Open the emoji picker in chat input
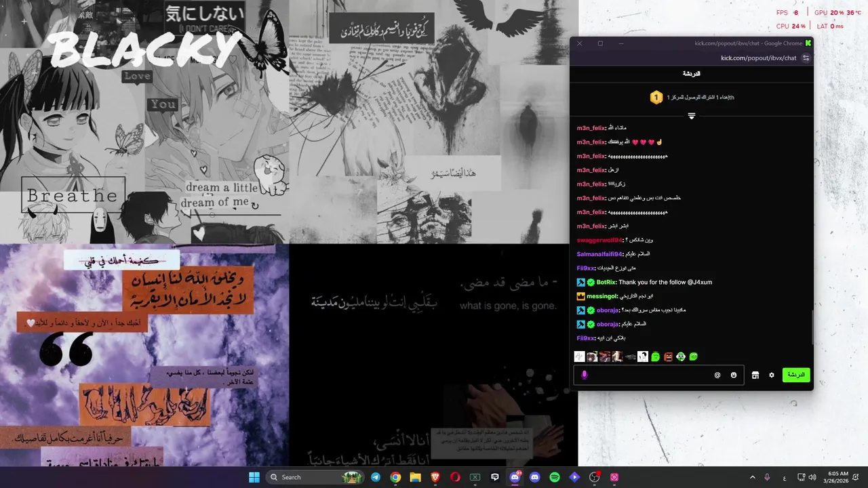 [x=734, y=375]
